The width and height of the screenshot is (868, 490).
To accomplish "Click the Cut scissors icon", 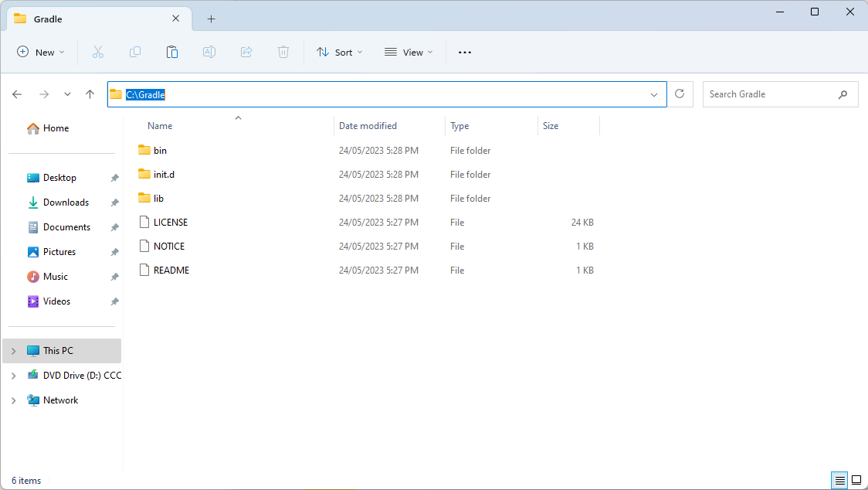I will tap(98, 52).
